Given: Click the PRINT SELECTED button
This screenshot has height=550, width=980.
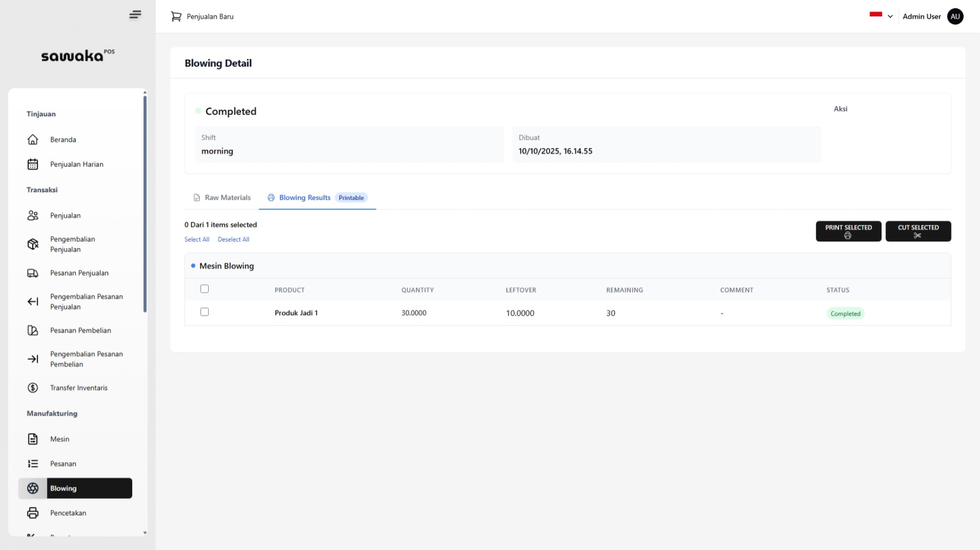Looking at the screenshot, I should coord(848,231).
